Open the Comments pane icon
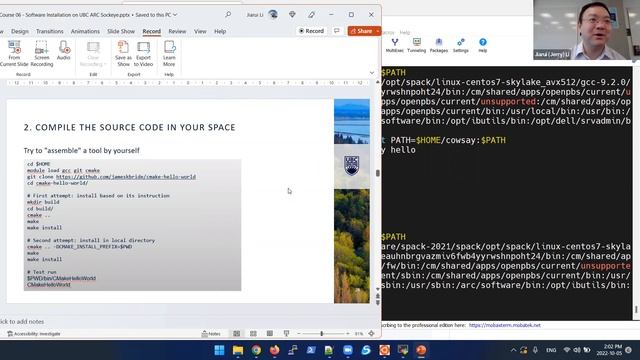Screen dimensions: 640x360 coord(337,31)
